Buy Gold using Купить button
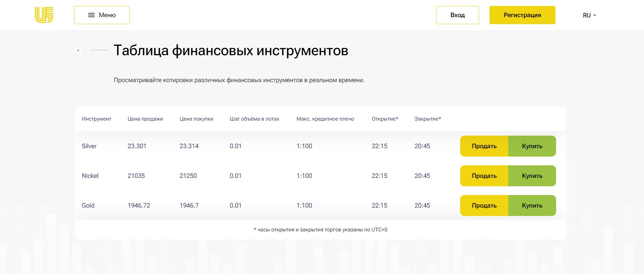The width and height of the screenshot is (644, 274). [532, 206]
